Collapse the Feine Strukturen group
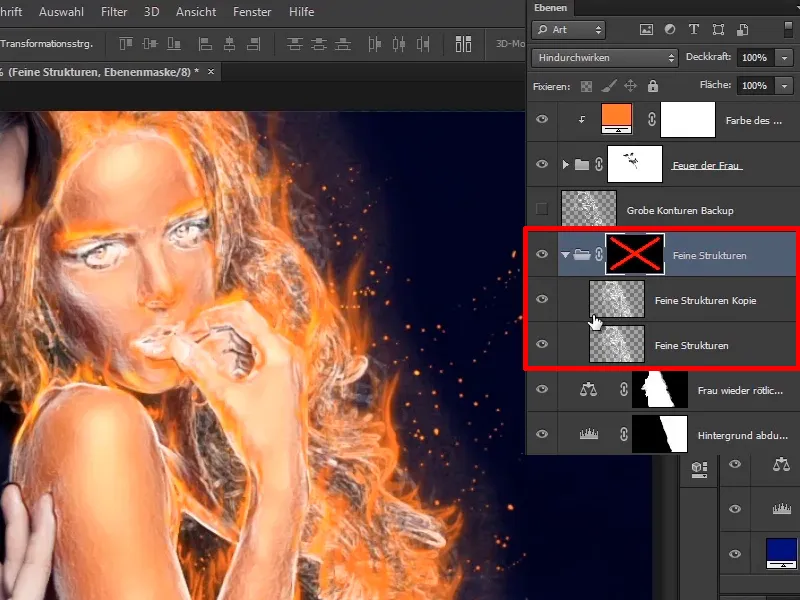The height and width of the screenshot is (600, 800). tap(565, 254)
